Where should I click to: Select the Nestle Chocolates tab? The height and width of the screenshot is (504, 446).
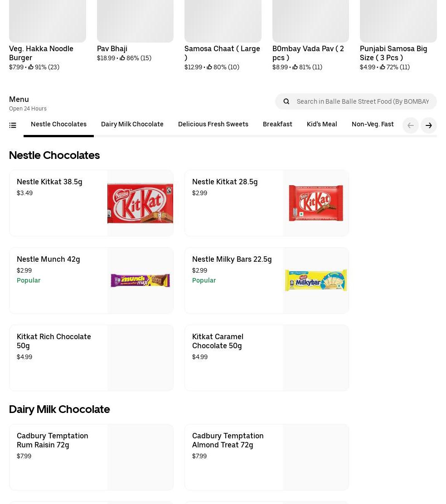[58, 124]
